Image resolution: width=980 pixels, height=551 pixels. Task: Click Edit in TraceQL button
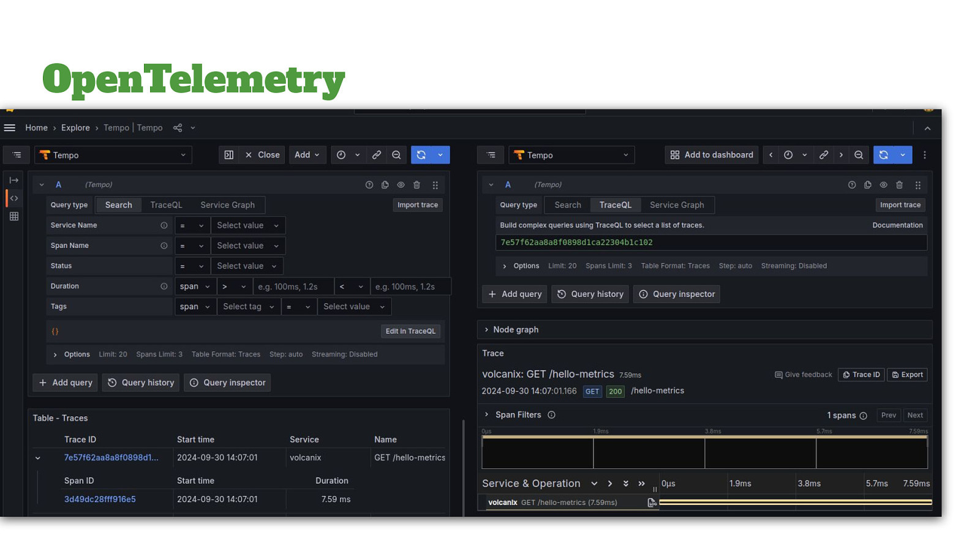click(x=410, y=331)
